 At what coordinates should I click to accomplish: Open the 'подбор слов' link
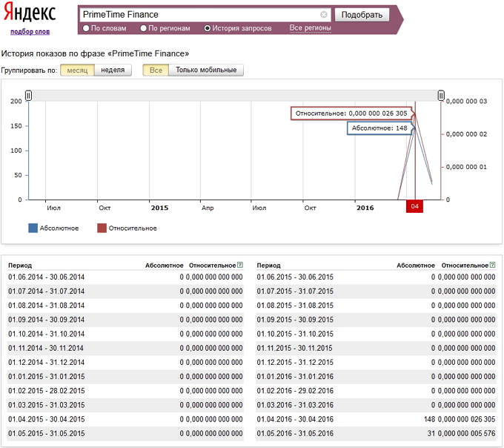pos(30,31)
